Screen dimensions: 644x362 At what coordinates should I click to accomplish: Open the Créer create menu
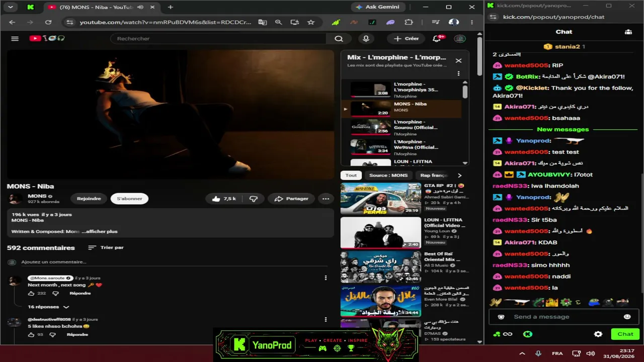point(407,39)
